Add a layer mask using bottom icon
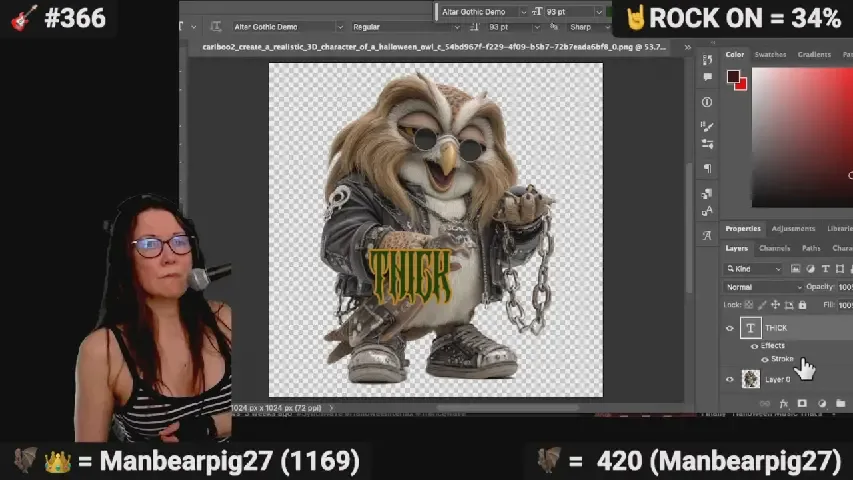The image size is (853, 480). 802,403
